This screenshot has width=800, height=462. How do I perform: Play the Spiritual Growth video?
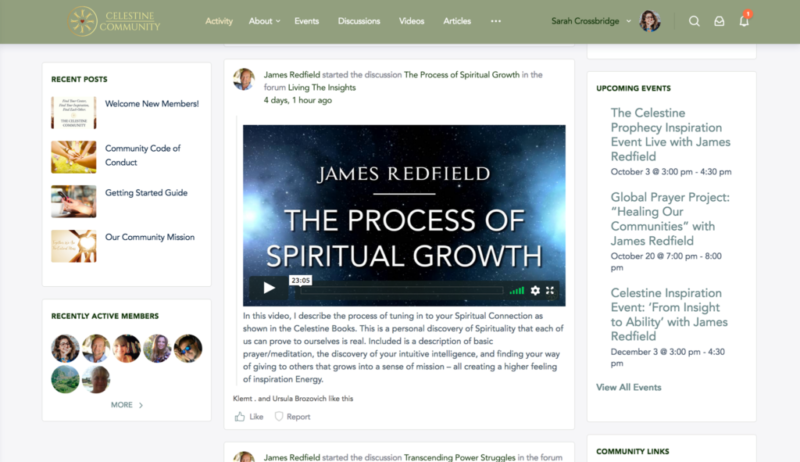point(269,288)
